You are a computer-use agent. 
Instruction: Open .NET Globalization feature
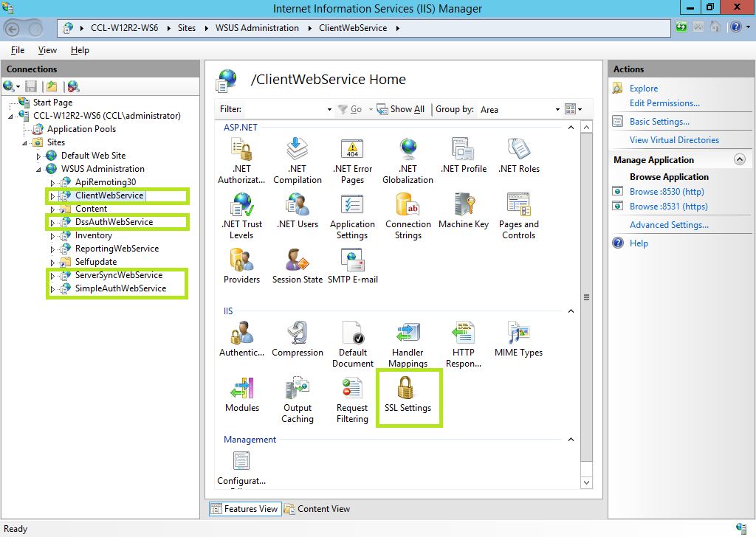coord(408,160)
